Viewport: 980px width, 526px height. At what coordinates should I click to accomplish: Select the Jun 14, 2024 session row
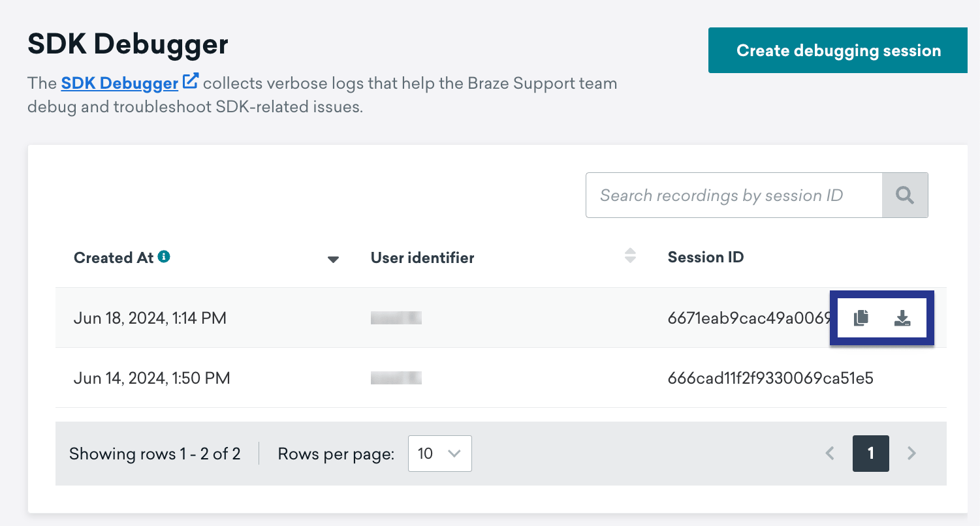pos(501,378)
